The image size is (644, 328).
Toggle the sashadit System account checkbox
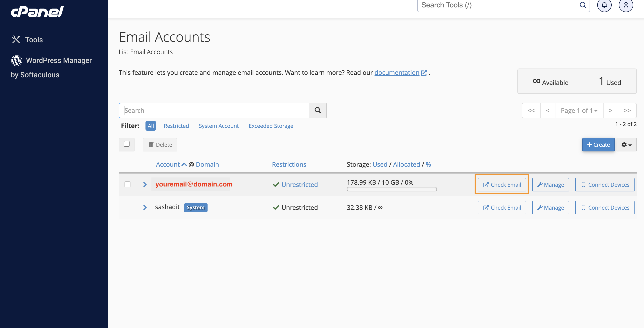click(128, 207)
